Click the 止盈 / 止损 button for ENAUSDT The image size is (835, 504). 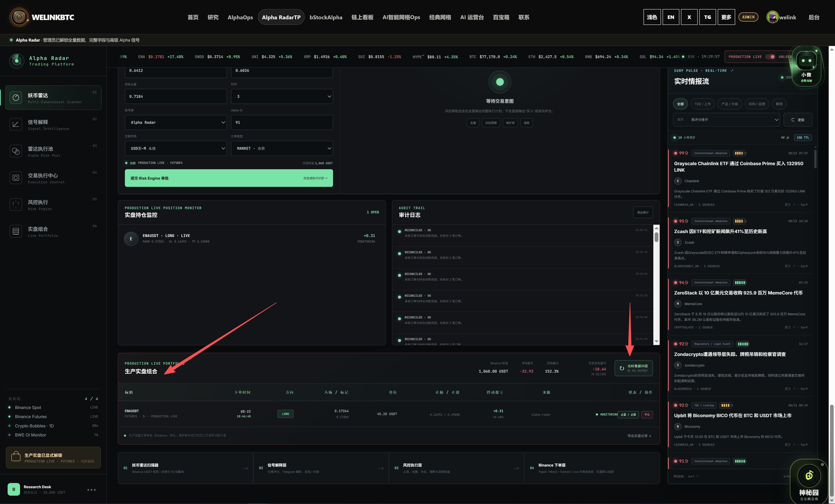(628, 415)
